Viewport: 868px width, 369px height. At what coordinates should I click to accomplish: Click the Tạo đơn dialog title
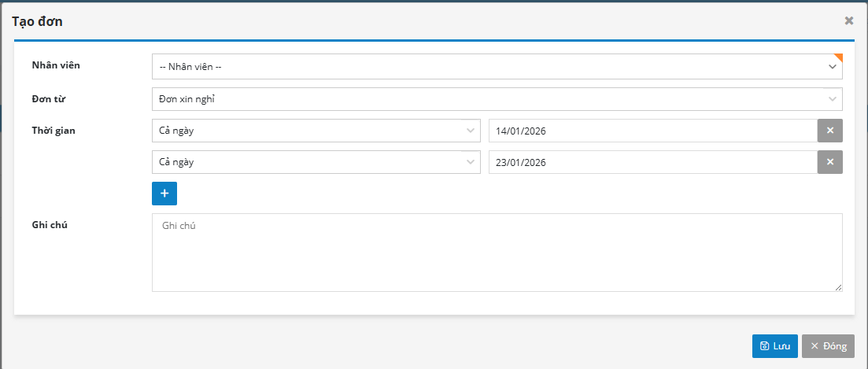(37, 21)
